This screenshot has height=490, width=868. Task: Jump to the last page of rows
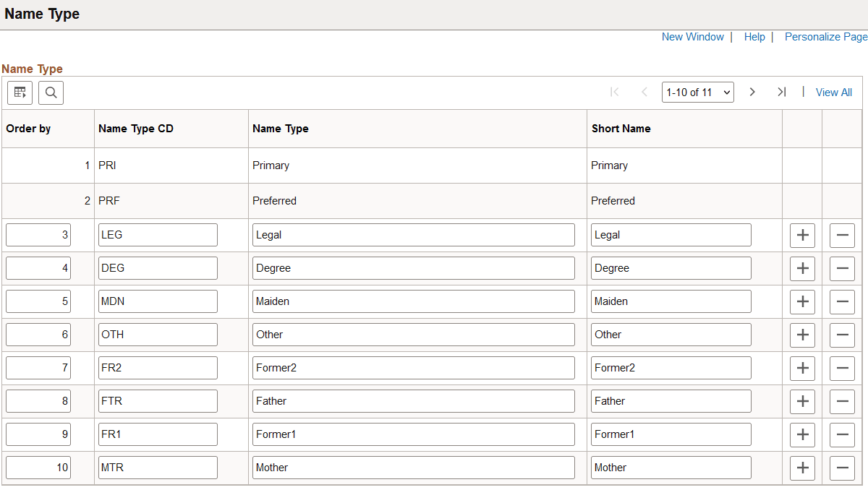tap(781, 92)
